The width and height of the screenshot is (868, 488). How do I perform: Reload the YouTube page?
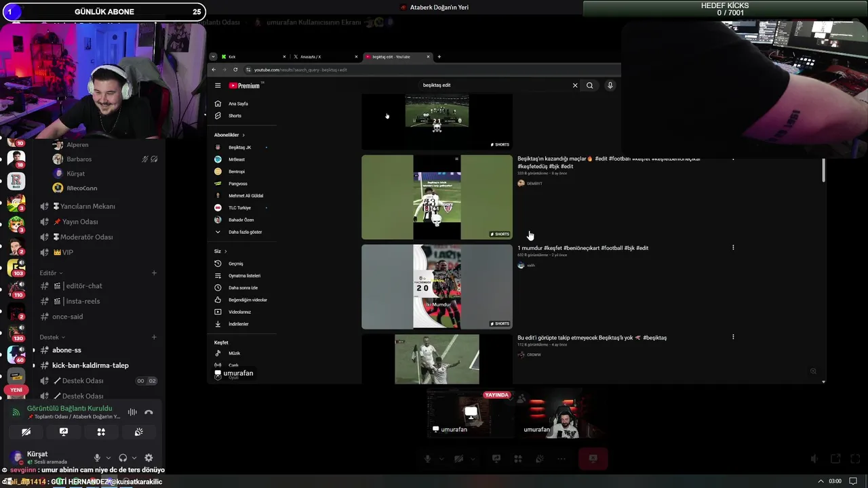(235, 70)
